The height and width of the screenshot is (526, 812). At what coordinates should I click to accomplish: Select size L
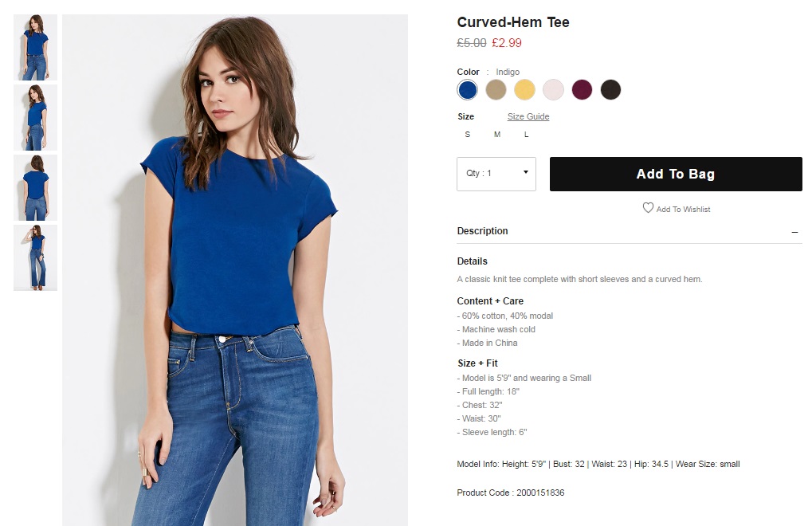[x=526, y=135]
